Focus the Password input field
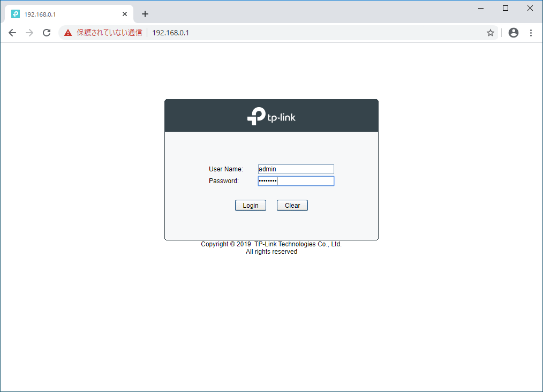Image resolution: width=543 pixels, height=392 pixels. point(296,181)
